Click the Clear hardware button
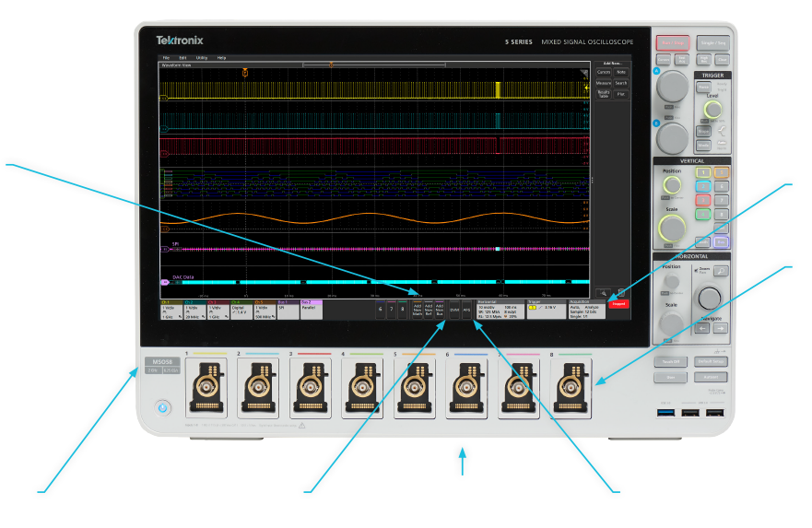The height and width of the screenshot is (528, 812). tap(723, 60)
